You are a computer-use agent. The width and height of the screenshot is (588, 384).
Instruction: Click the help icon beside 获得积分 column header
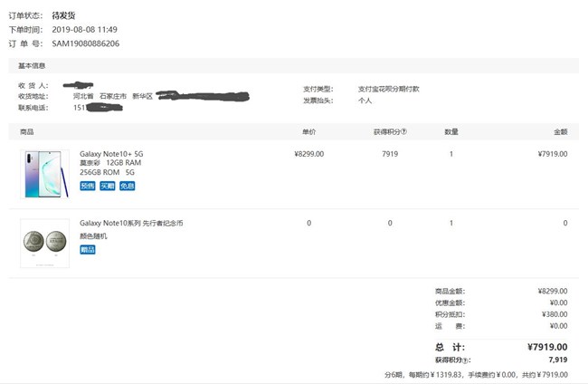(x=403, y=131)
